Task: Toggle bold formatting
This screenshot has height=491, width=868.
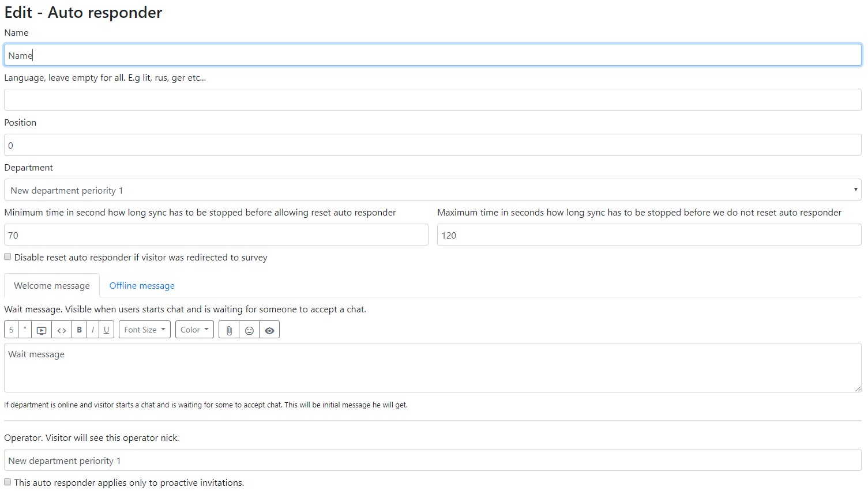Action: point(80,330)
